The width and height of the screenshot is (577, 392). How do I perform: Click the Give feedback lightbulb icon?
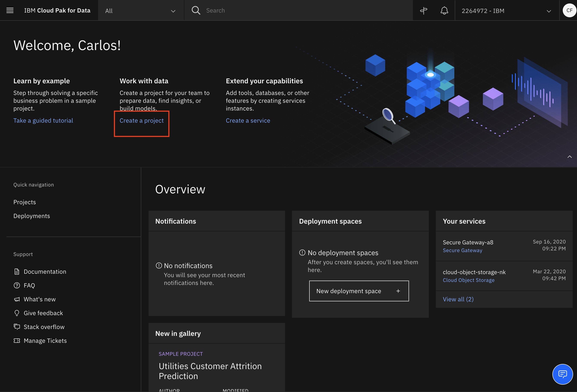(17, 313)
